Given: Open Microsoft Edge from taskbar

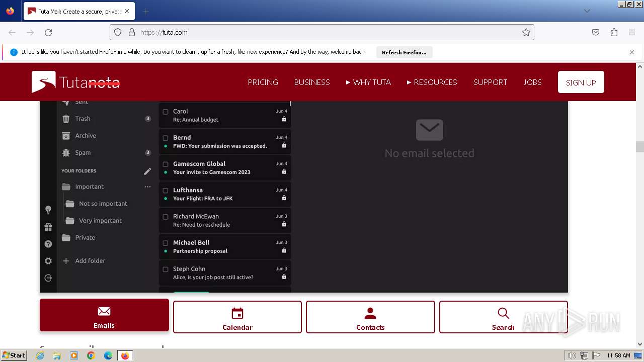Looking at the screenshot, I should [108, 355].
